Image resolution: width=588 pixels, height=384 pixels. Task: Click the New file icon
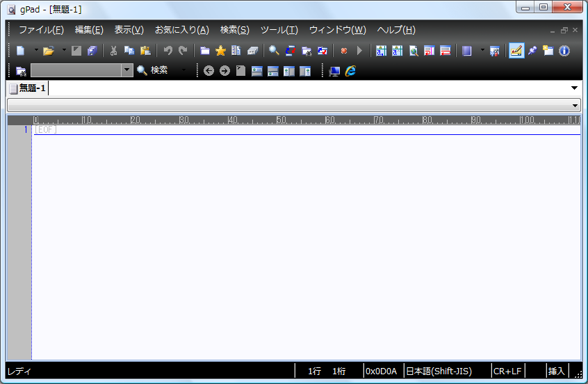tap(21, 51)
